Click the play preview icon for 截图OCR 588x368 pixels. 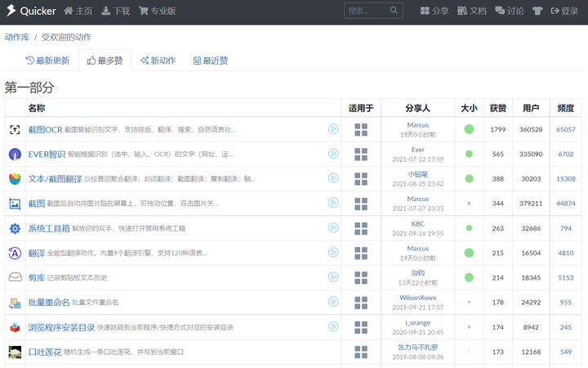333,129
